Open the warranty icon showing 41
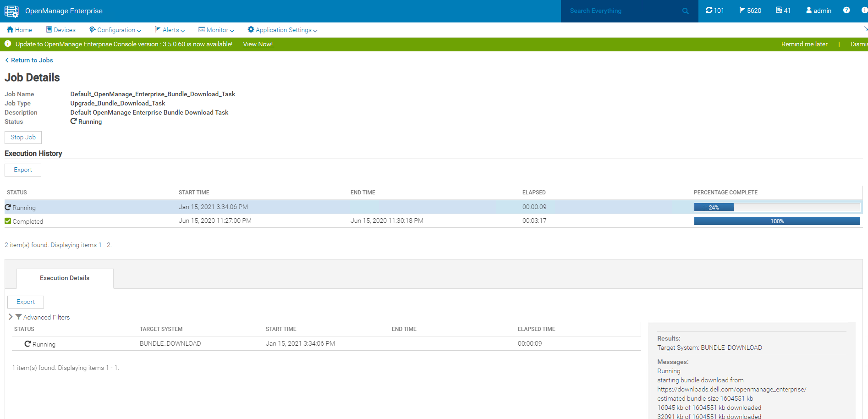The width and height of the screenshot is (868, 419). tap(779, 10)
